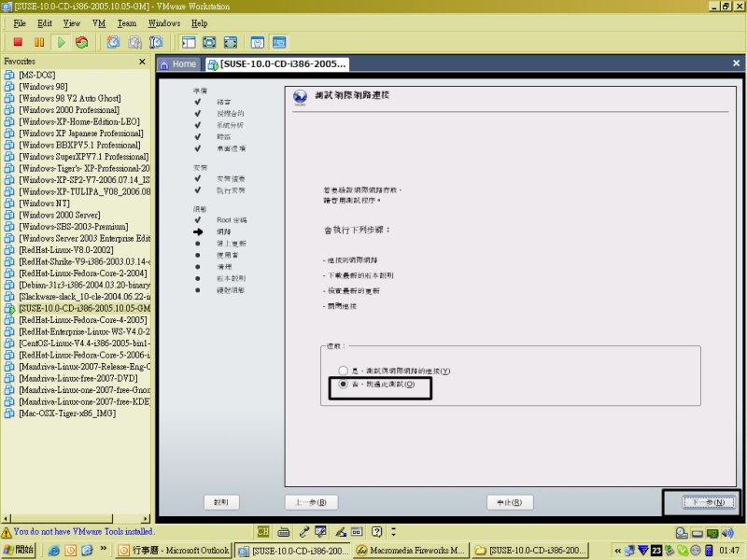The image size is (747, 560).
Task: Click the bottom-left installer help button
Action: (x=221, y=502)
